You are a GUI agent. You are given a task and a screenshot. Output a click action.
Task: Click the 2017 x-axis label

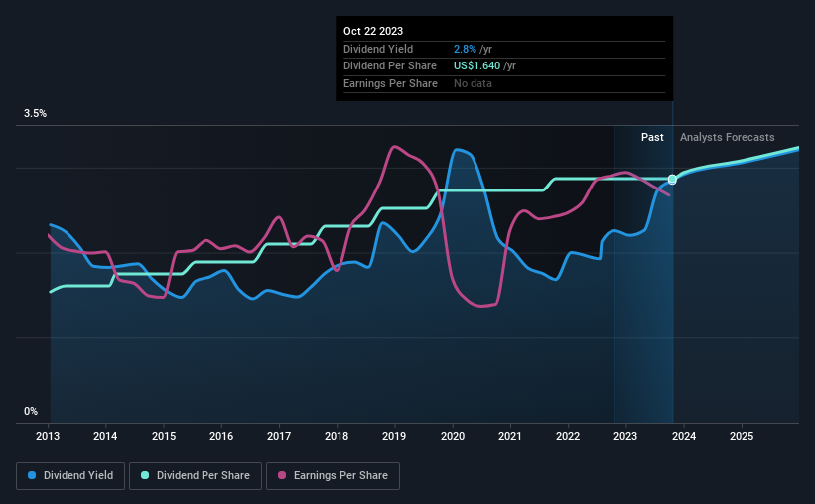[x=279, y=436]
